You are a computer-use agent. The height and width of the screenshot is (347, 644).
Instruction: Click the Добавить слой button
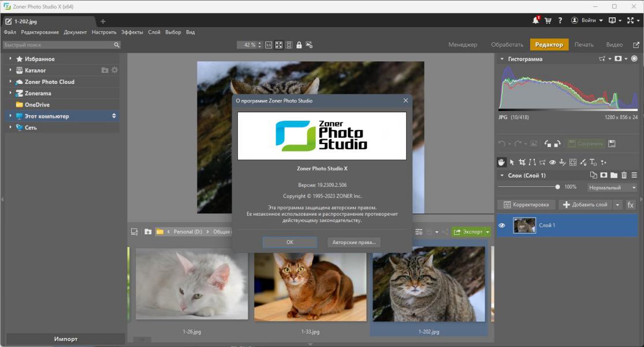(x=585, y=205)
